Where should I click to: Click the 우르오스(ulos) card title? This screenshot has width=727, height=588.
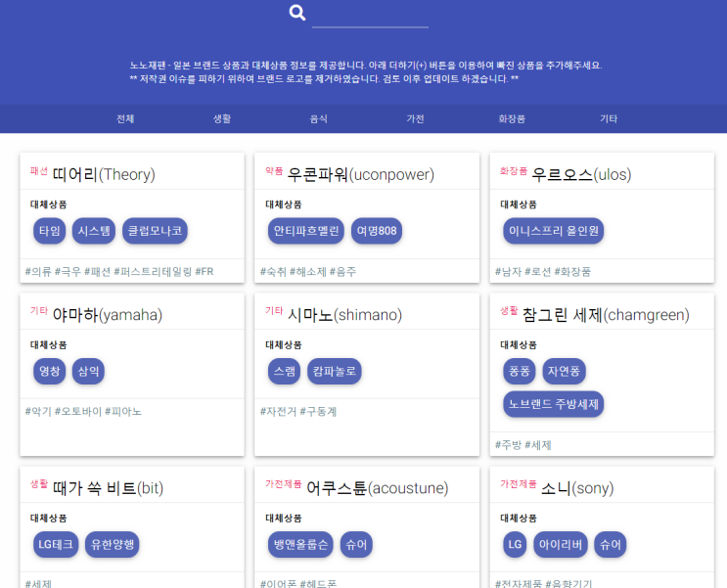[x=581, y=174]
